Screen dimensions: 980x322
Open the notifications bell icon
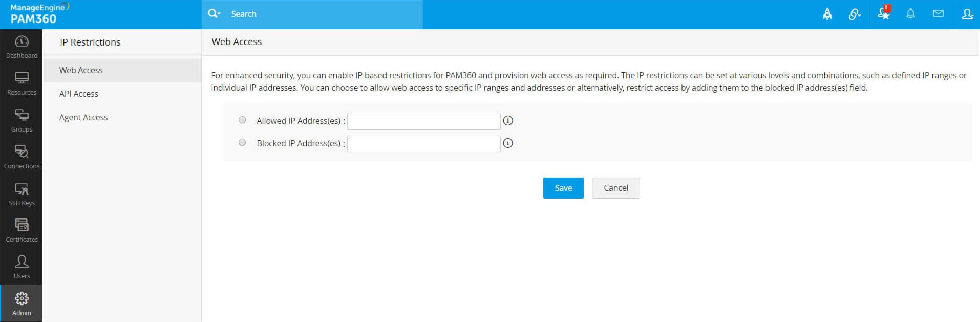910,14
